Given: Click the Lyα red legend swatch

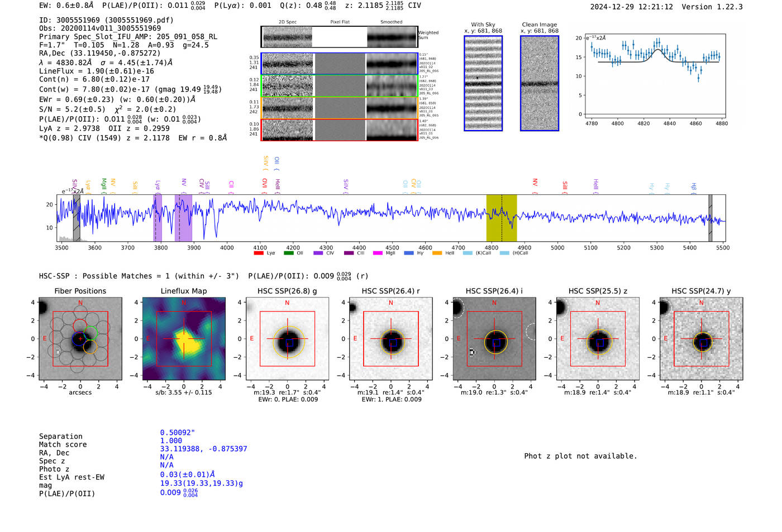Looking at the screenshot, I should 259,253.
